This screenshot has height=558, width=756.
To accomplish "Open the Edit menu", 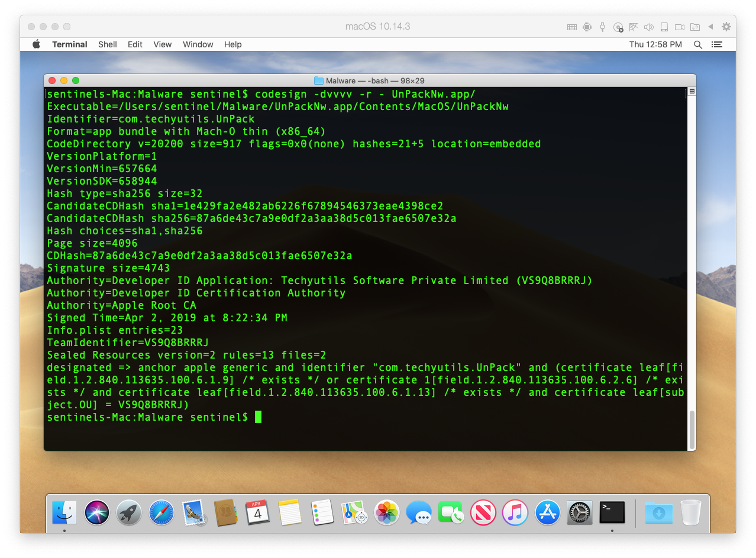I will click(135, 44).
